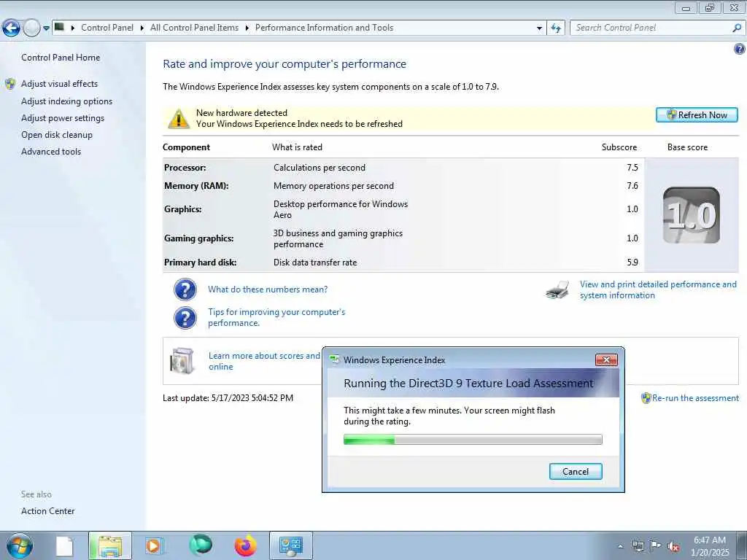
Task: Click the muted volume tray icon
Action: (673, 547)
